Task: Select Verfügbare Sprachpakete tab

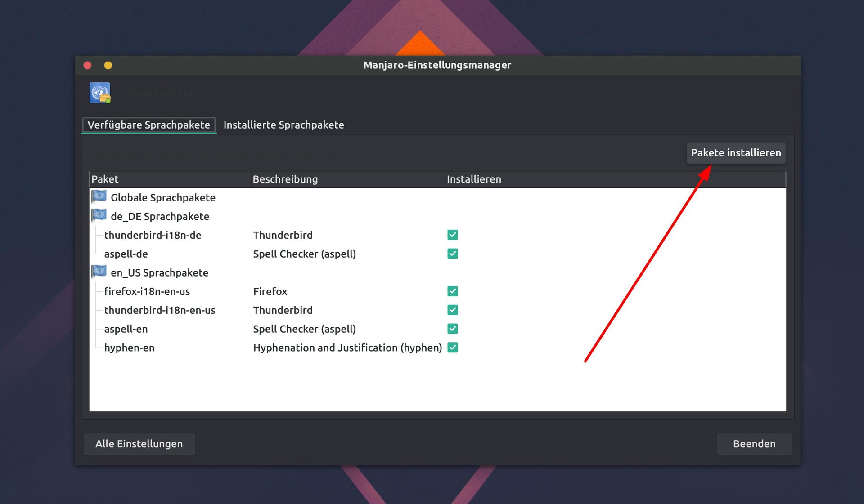Action: (x=148, y=125)
